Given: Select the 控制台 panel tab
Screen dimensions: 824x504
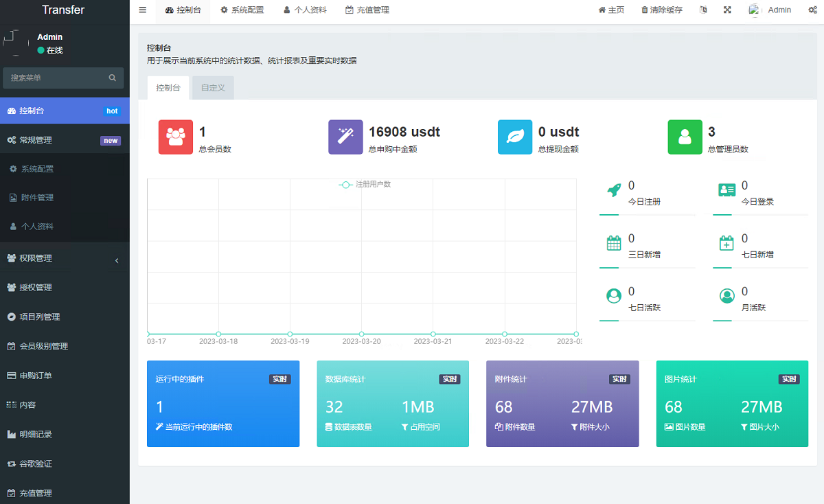Looking at the screenshot, I should coord(168,88).
